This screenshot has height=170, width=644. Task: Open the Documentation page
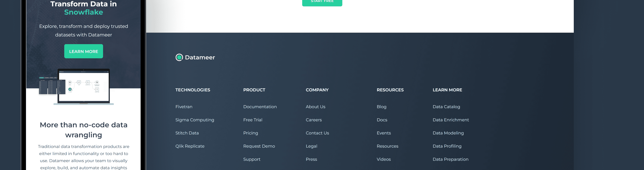coord(260,107)
